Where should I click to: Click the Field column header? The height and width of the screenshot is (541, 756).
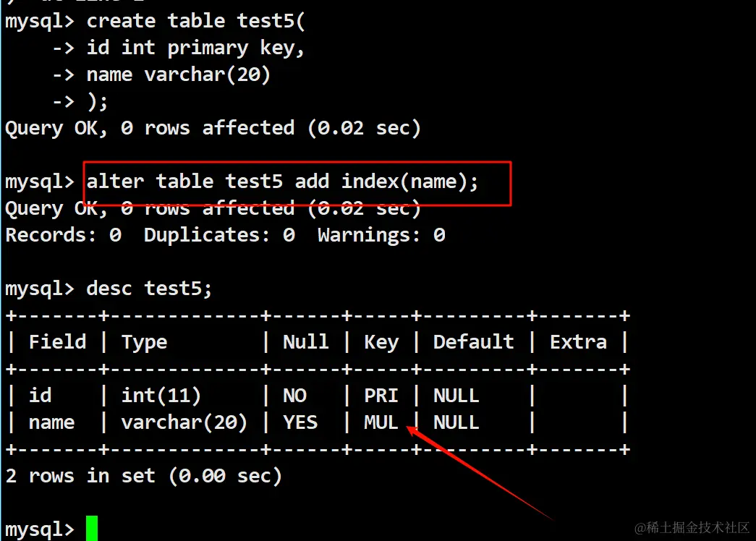point(57,342)
